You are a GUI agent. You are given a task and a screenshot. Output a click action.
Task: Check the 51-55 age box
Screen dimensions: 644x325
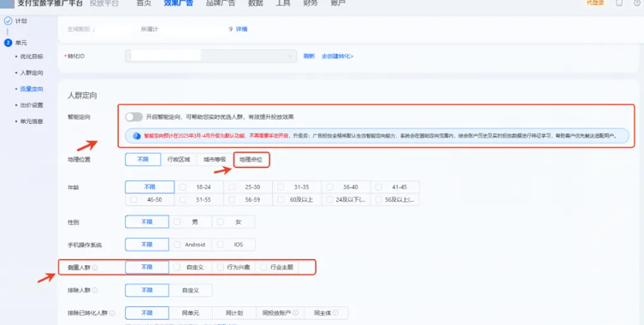[183, 199]
